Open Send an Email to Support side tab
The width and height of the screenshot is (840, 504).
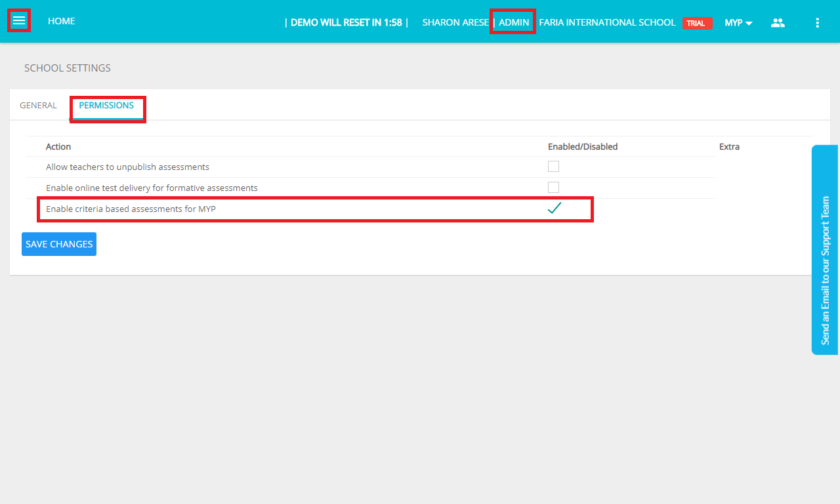coord(825,249)
